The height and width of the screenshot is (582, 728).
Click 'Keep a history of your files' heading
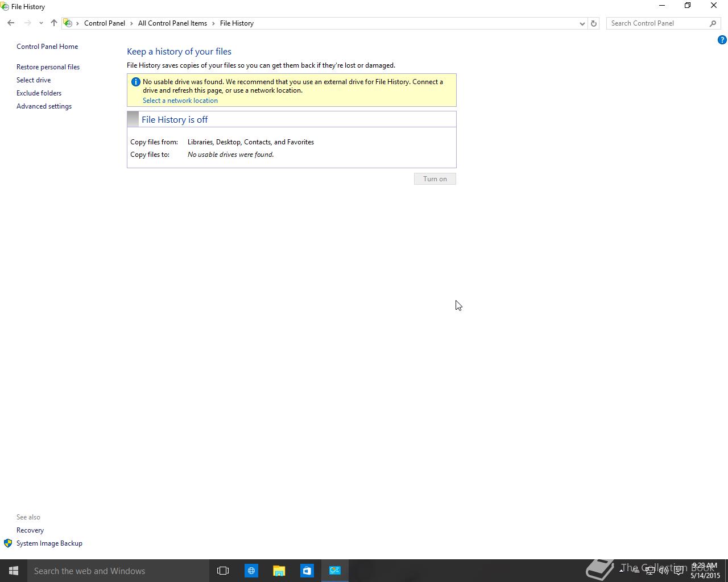(x=179, y=52)
